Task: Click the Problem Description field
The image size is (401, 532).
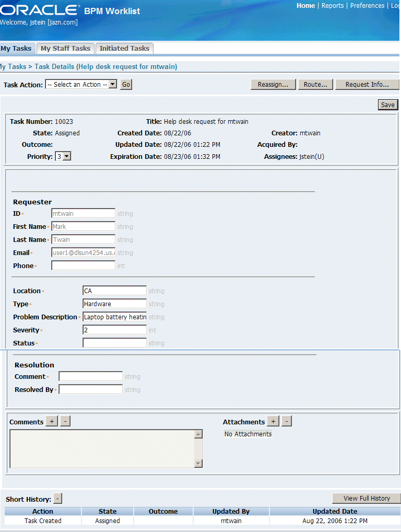Action: [114, 317]
